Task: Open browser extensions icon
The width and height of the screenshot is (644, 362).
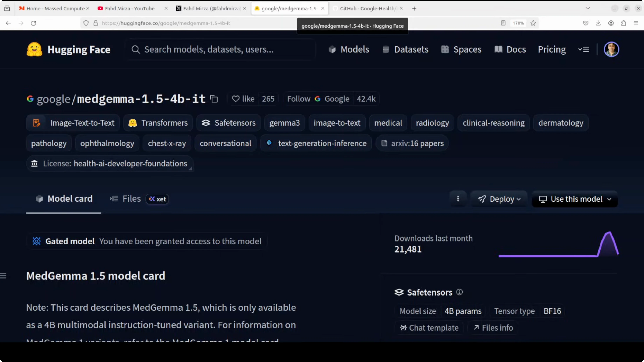Action: click(623, 23)
